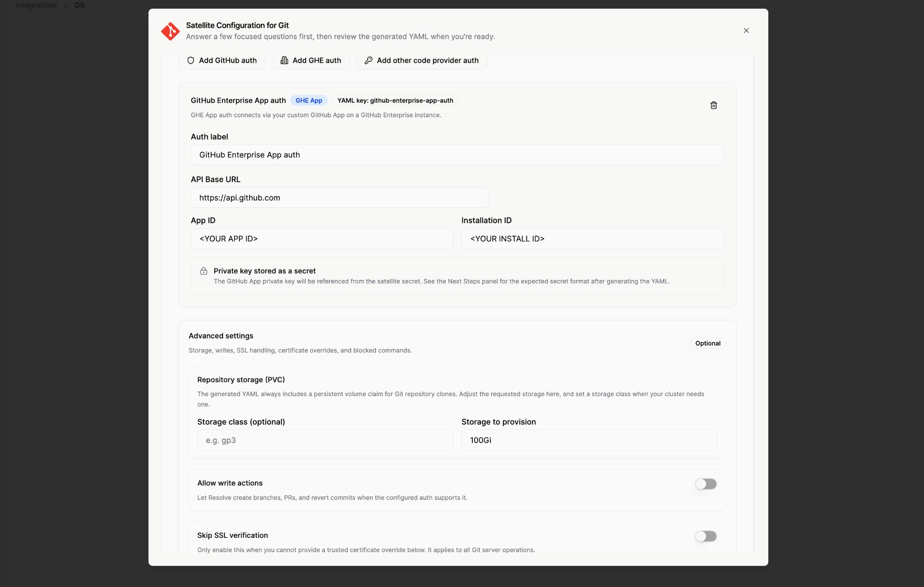Click the Satellite Configuration for Git title
The width and height of the screenshot is (924, 587).
click(x=237, y=25)
